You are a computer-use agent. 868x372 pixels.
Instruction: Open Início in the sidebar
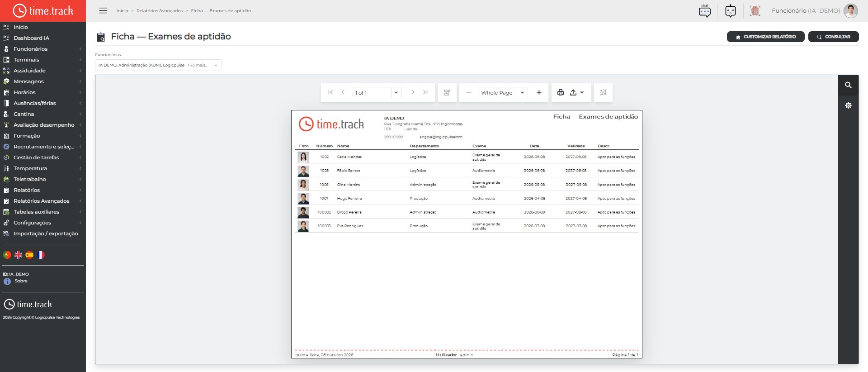tap(43, 27)
